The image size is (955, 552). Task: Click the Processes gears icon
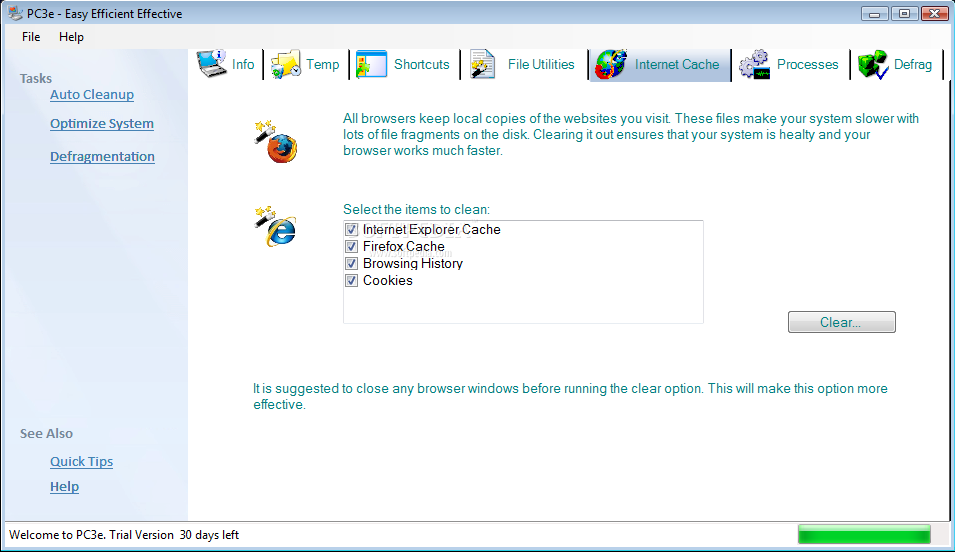[x=754, y=65]
